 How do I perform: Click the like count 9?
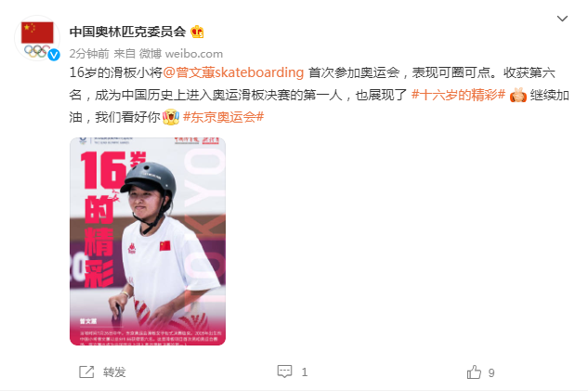(x=491, y=372)
